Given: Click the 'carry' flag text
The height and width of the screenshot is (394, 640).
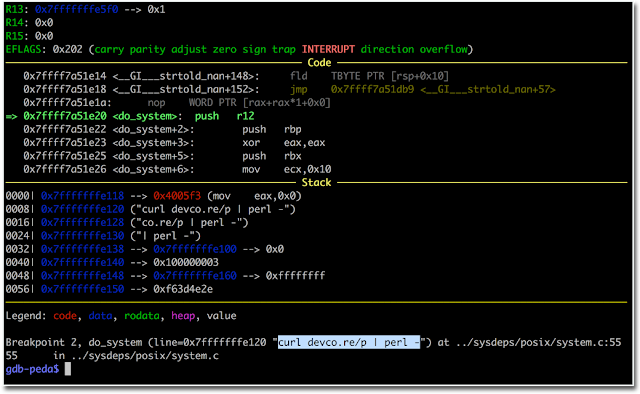Looking at the screenshot, I should coord(109,49).
